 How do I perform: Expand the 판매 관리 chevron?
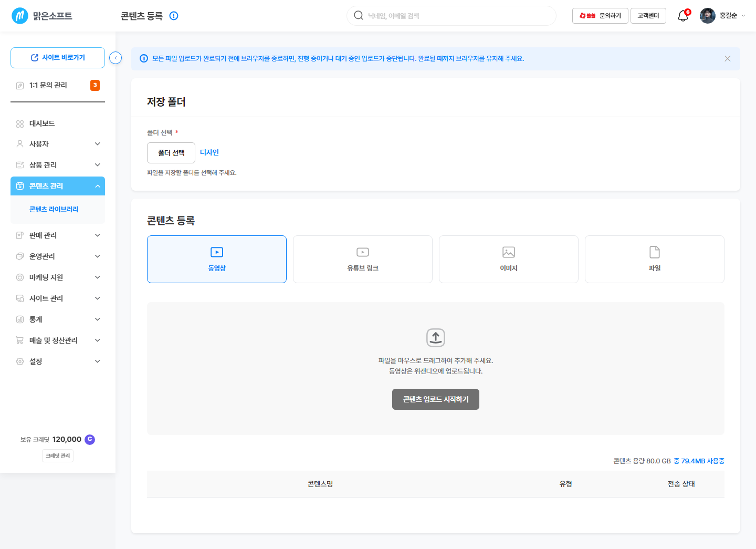(98, 235)
